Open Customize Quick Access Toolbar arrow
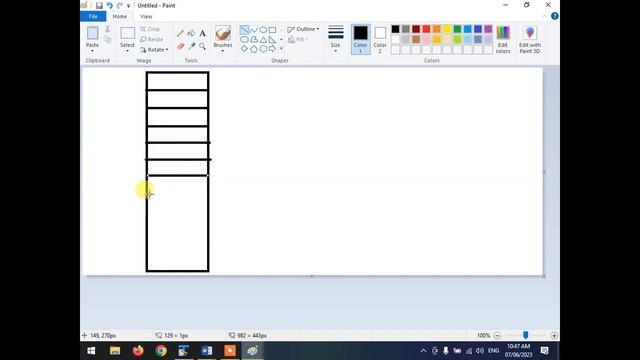Viewport: 640px width, 360px height. [x=129, y=6]
